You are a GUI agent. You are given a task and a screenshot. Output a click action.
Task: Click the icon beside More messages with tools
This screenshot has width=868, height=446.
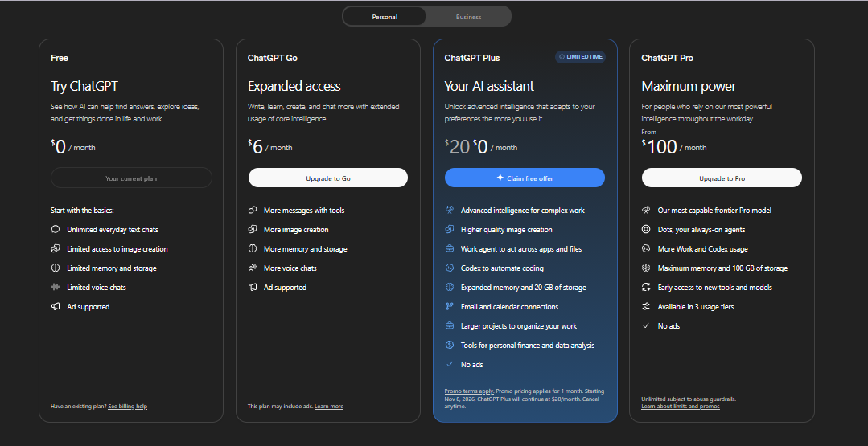(x=253, y=210)
